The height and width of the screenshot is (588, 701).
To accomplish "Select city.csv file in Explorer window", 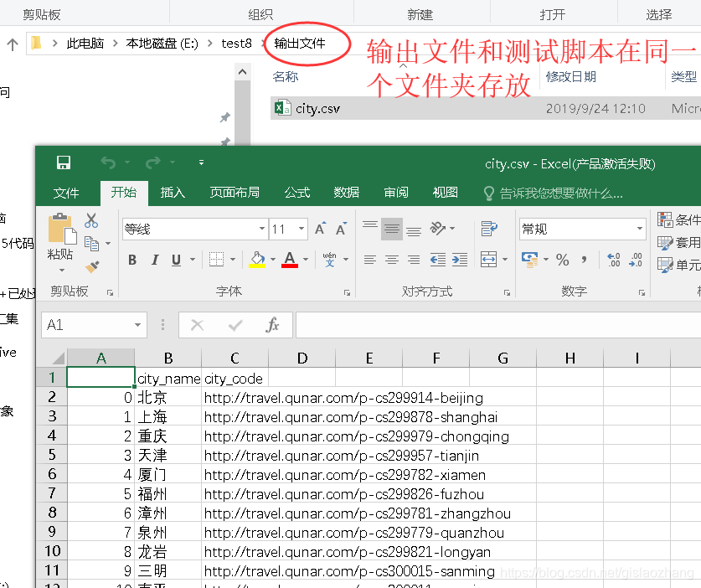I will pyautogui.click(x=318, y=109).
